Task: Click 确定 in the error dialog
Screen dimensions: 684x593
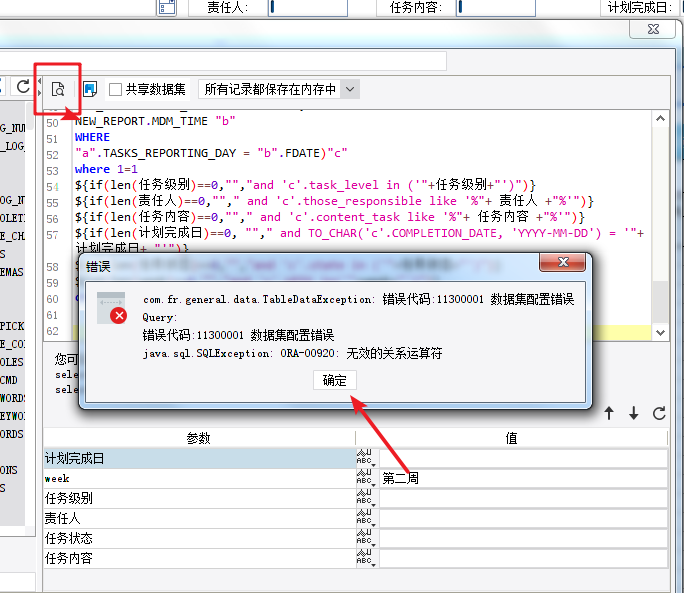Action: [x=335, y=380]
